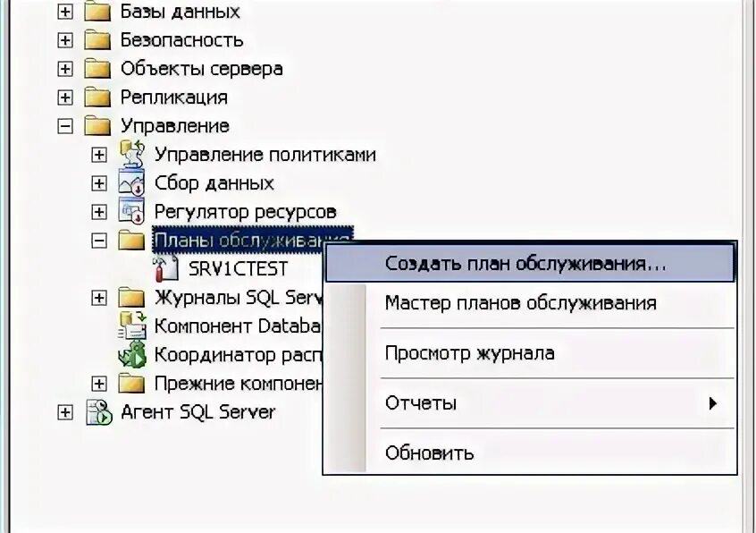756x533 pixels.
Task: Click the Компонент Database Mail icon
Action: pos(132,326)
